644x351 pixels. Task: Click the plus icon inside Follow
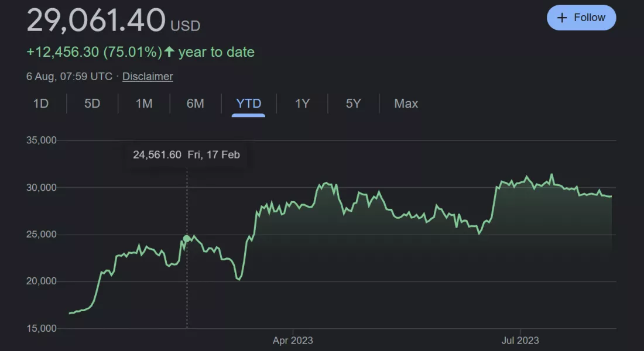click(562, 18)
